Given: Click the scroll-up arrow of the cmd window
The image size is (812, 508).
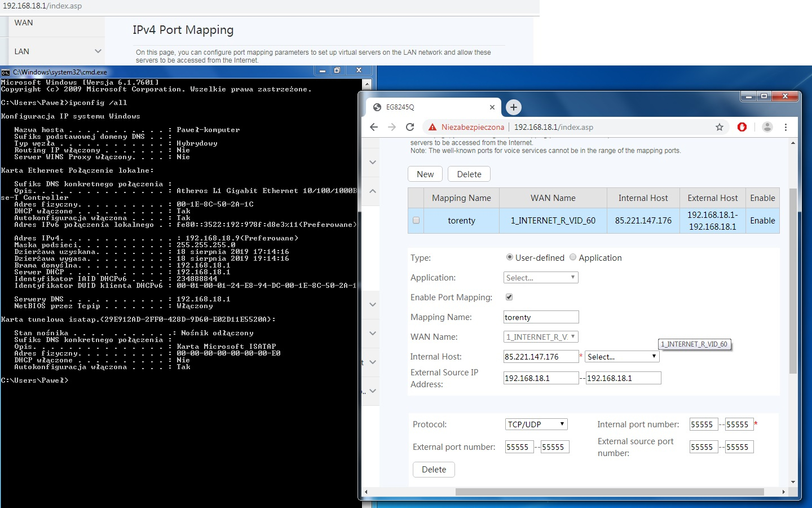Looking at the screenshot, I should tap(367, 85).
